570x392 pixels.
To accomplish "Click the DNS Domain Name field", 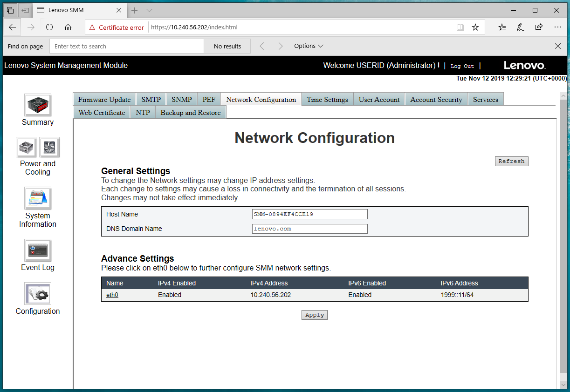I will click(x=309, y=229).
